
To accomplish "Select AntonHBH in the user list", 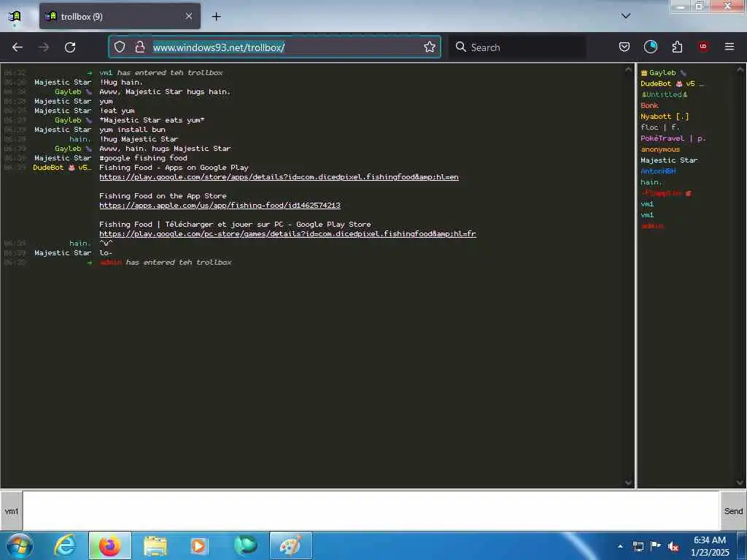I will pyautogui.click(x=658, y=171).
